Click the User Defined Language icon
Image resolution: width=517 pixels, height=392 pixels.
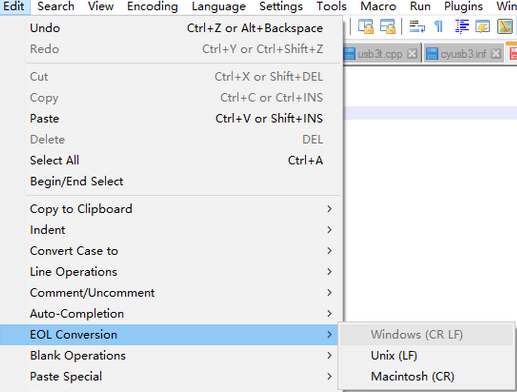pyautogui.click(x=483, y=26)
